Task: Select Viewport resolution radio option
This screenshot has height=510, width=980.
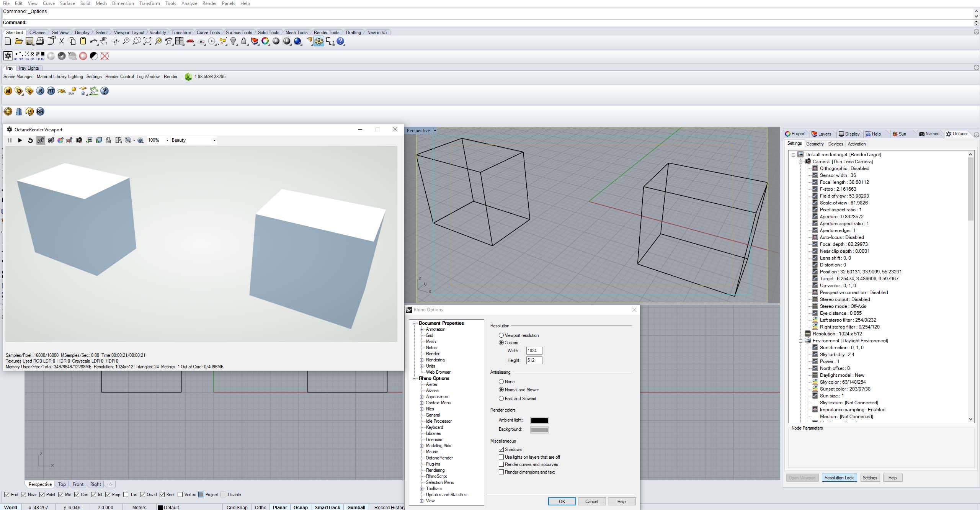Action: (501, 335)
